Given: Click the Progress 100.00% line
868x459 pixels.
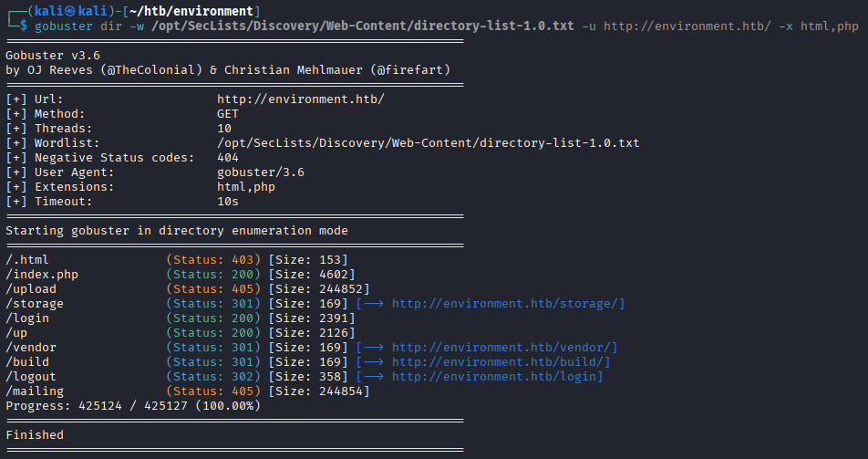Looking at the screenshot, I should click(x=133, y=406).
